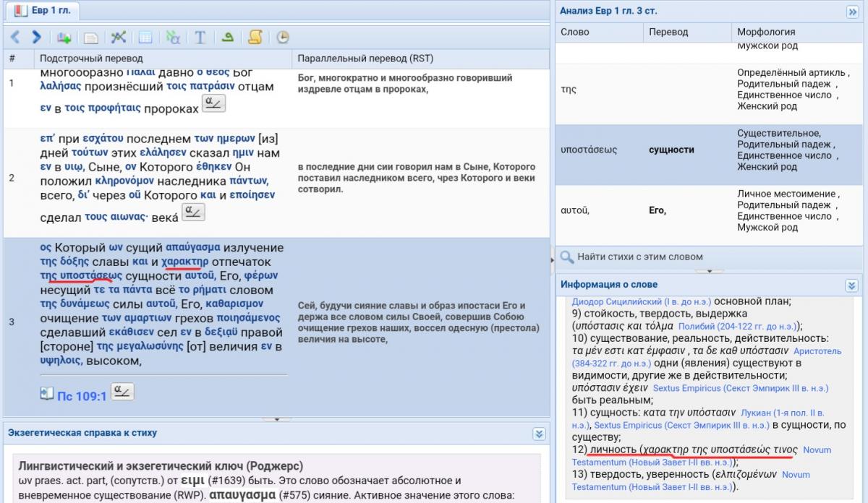The height and width of the screenshot is (503, 868).
Task: Go to previous chapter with left arrow
Action: pos(15,37)
